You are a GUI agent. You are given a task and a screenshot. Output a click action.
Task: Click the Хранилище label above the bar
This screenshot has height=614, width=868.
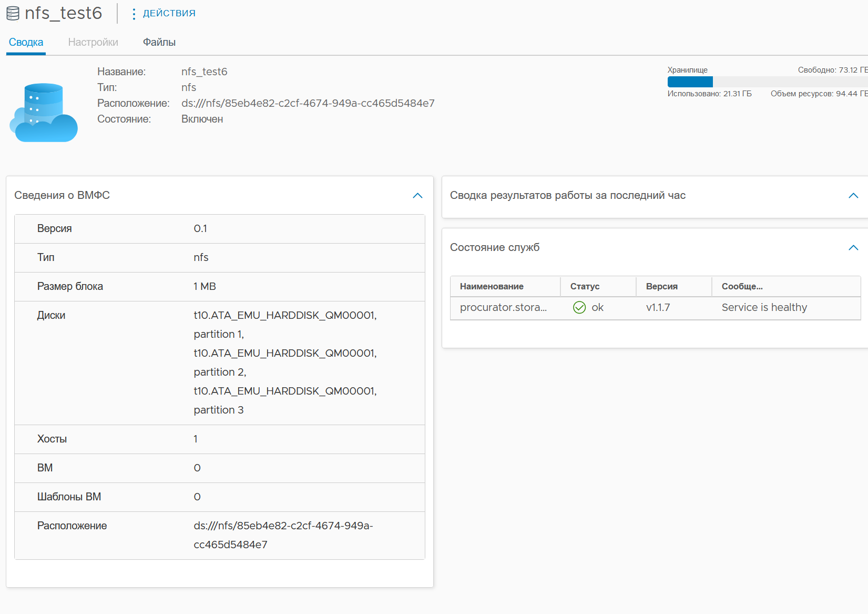click(x=687, y=70)
